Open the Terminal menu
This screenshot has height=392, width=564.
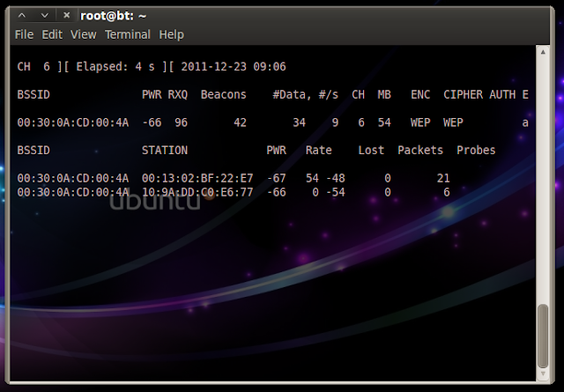[x=127, y=34]
